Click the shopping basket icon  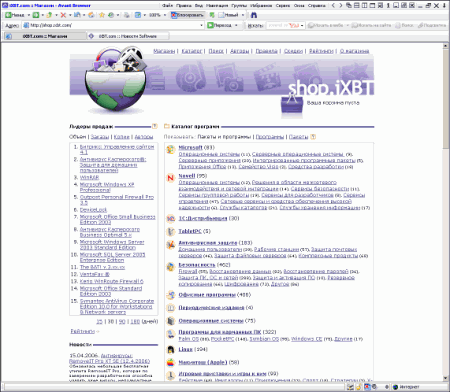pyautogui.click(x=292, y=106)
